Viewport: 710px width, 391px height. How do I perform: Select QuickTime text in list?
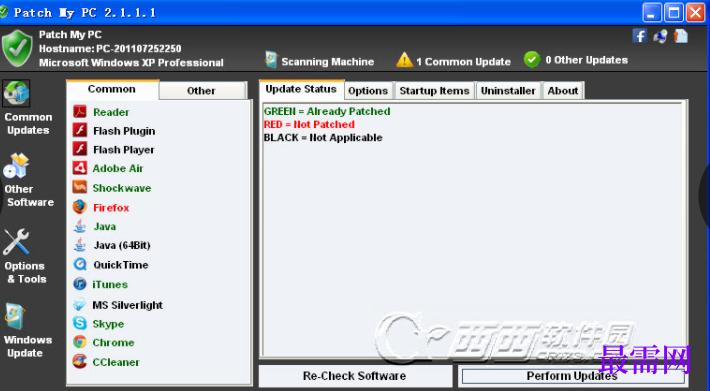(x=121, y=265)
